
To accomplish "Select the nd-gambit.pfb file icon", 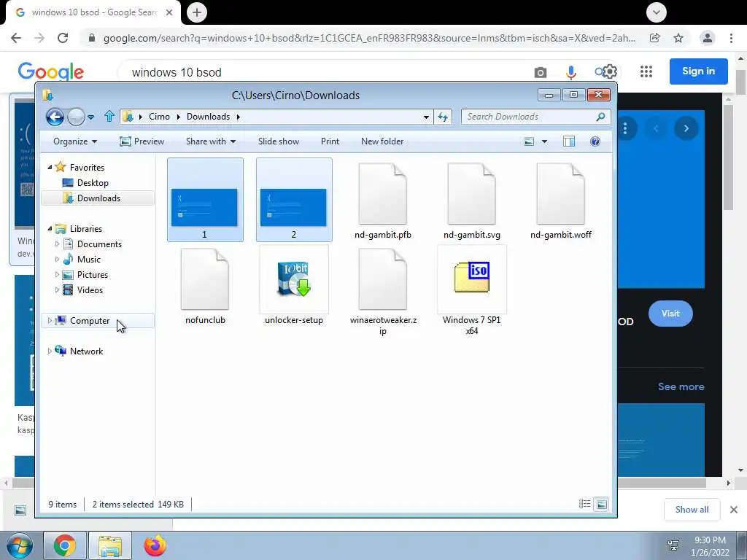I will coord(382,194).
